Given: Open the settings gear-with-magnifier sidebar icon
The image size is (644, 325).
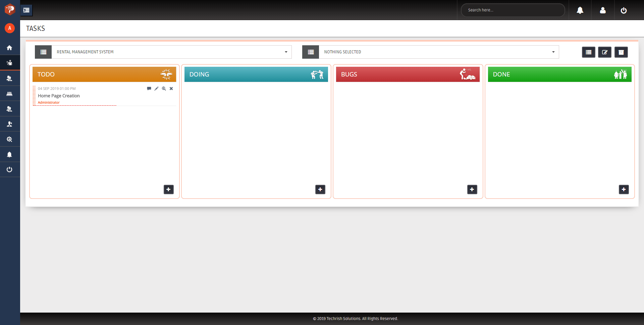Looking at the screenshot, I should 9,139.
